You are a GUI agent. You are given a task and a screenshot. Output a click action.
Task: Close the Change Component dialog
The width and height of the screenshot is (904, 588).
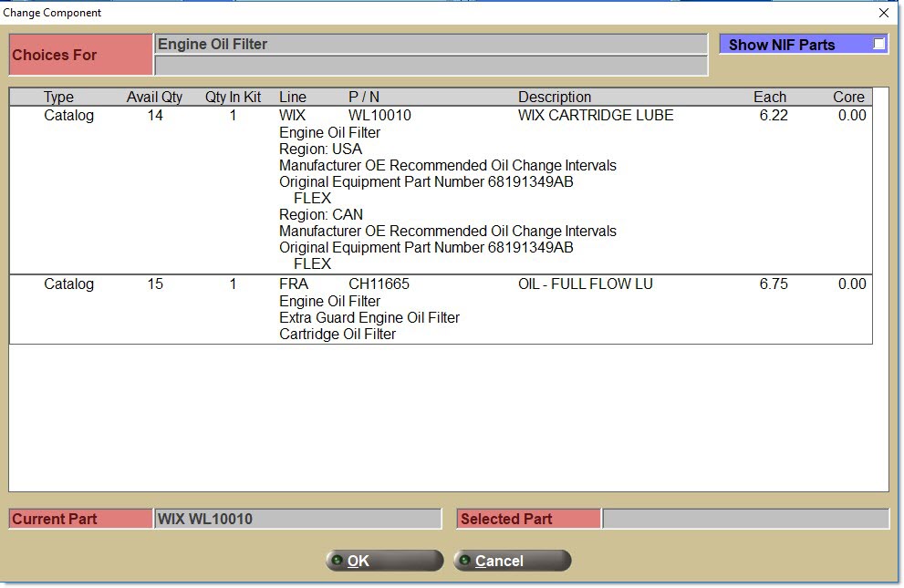tap(883, 13)
